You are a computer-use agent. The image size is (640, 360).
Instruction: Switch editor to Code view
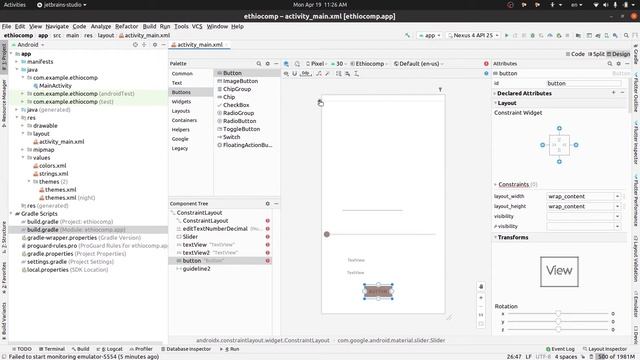point(575,54)
